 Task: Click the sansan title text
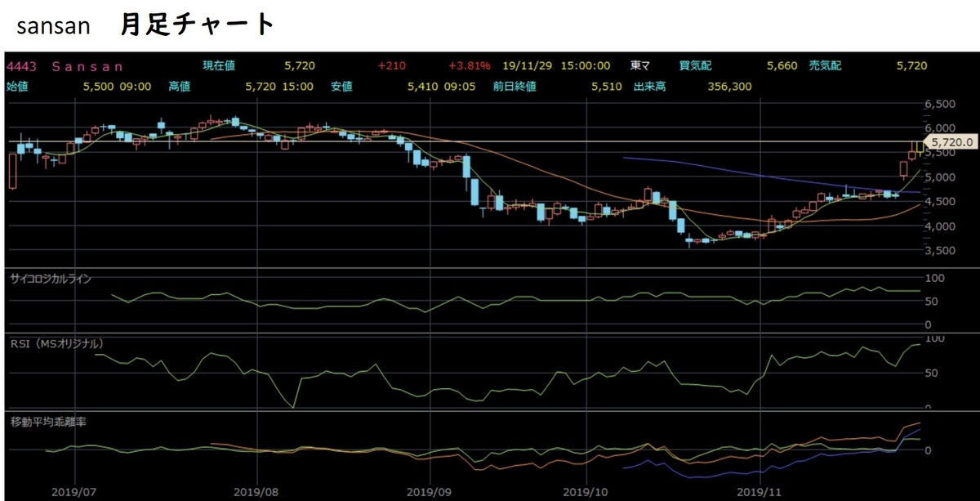52,27
